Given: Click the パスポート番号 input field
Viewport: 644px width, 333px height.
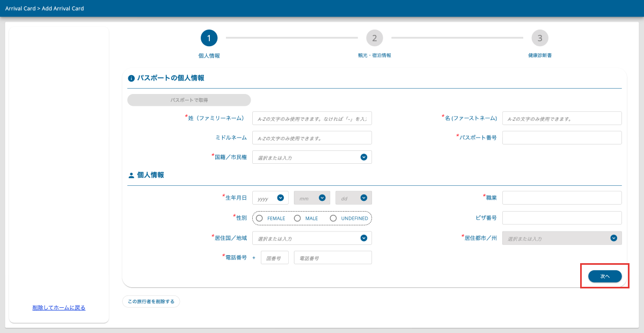Looking at the screenshot, I should coord(561,137).
